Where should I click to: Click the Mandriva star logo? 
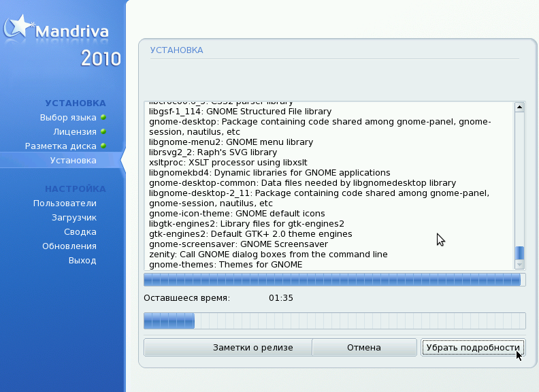(18, 27)
